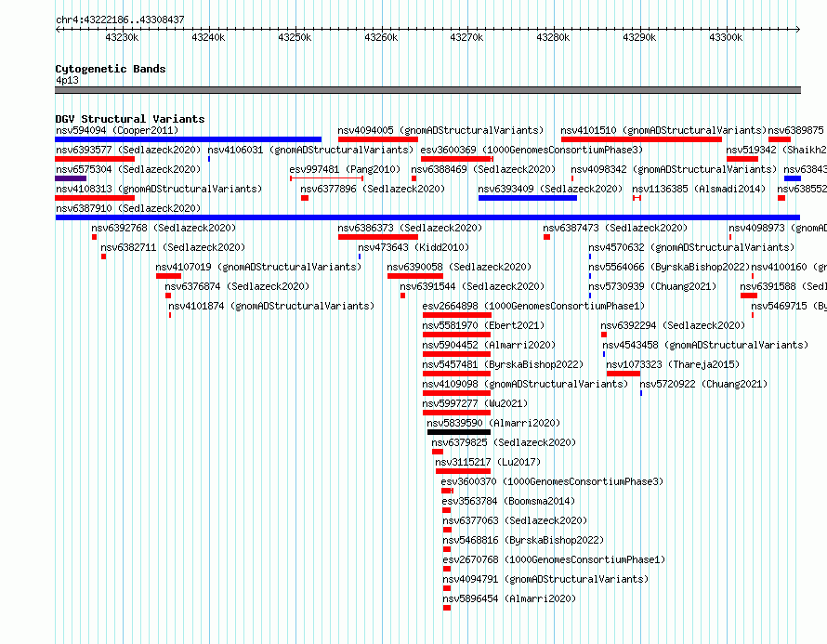
Task: Open nsv6390058 (Sedlazeck2020) variant
Action: (x=459, y=267)
